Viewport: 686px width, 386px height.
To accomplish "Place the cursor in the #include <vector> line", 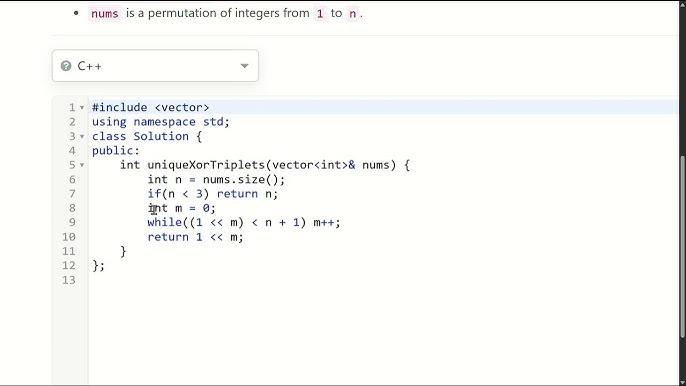I will [150, 107].
